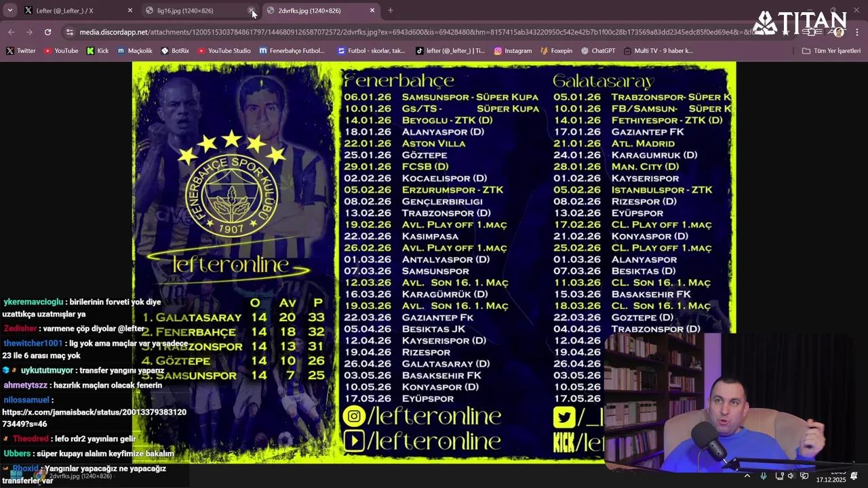Go forward in browser history
The height and width of the screenshot is (488, 868).
coord(29,32)
